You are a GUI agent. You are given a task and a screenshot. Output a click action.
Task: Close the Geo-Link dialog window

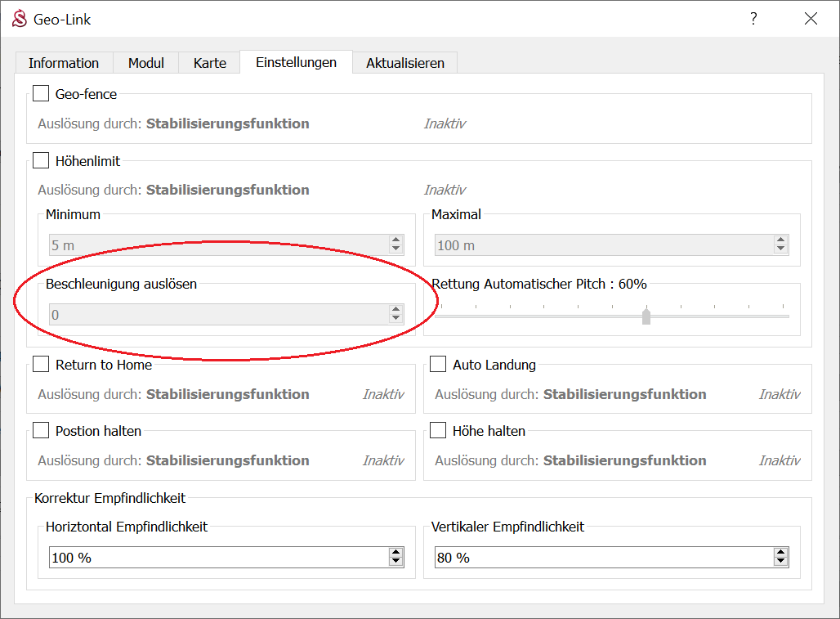[811, 19]
